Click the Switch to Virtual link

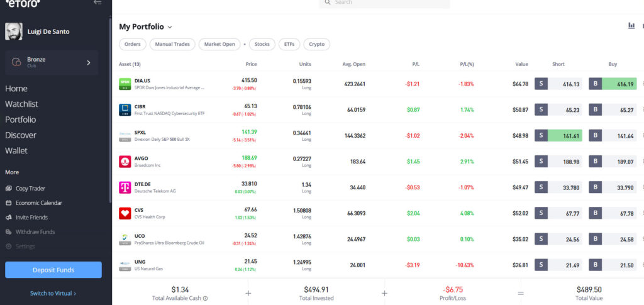pos(53,293)
